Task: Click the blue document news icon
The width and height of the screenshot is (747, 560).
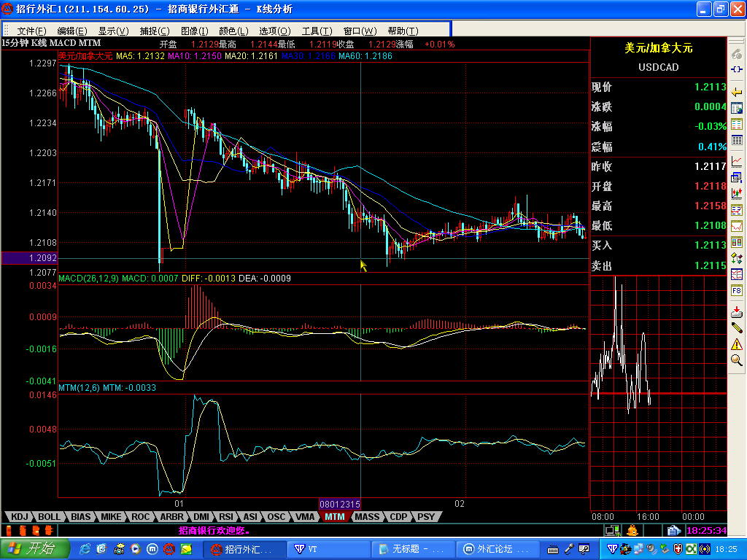Action: click(x=673, y=530)
